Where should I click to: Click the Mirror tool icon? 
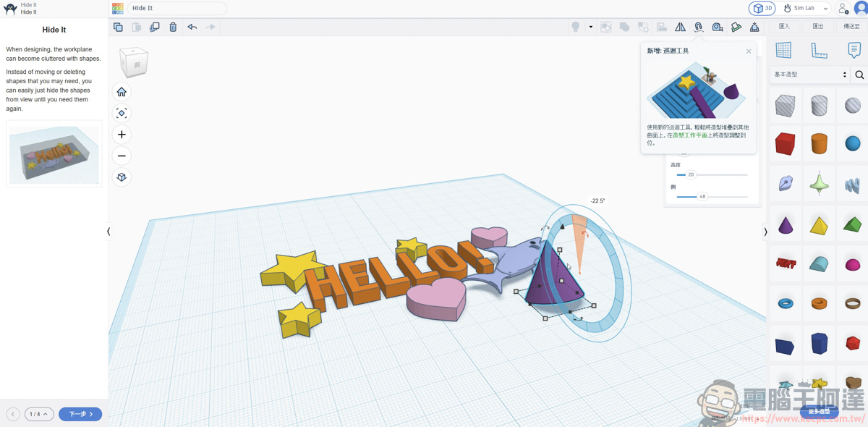[x=681, y=27]
